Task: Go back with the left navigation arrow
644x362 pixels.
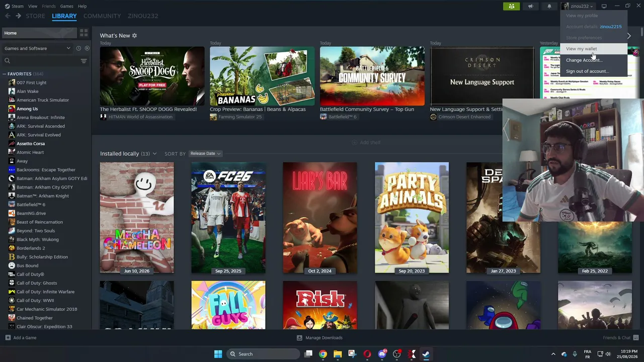Action: click(8, 16)
